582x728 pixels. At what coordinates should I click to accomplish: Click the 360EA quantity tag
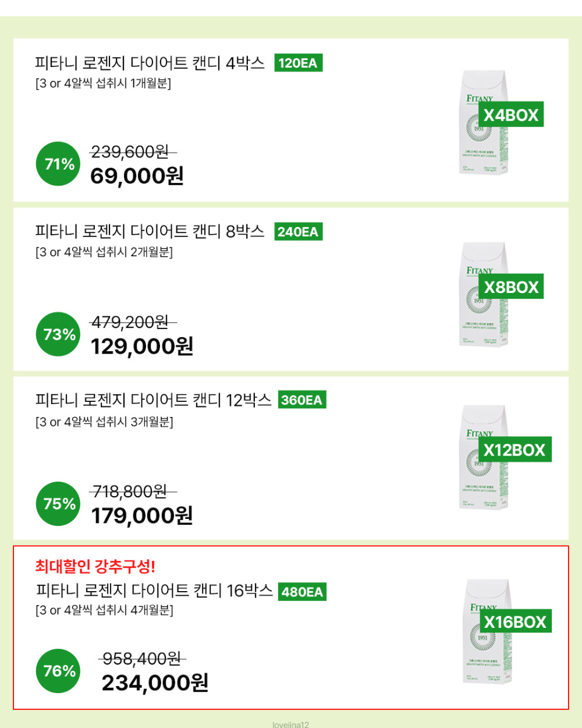click(301, 400)
